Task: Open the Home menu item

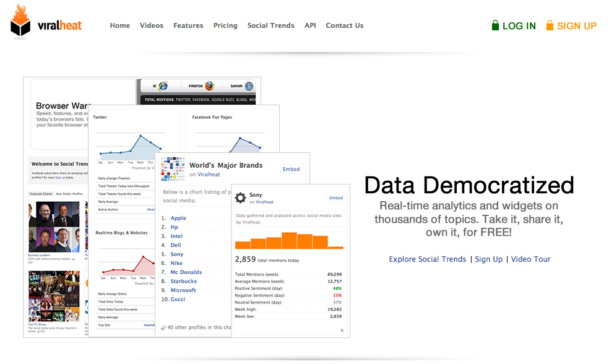Action: 120,25
